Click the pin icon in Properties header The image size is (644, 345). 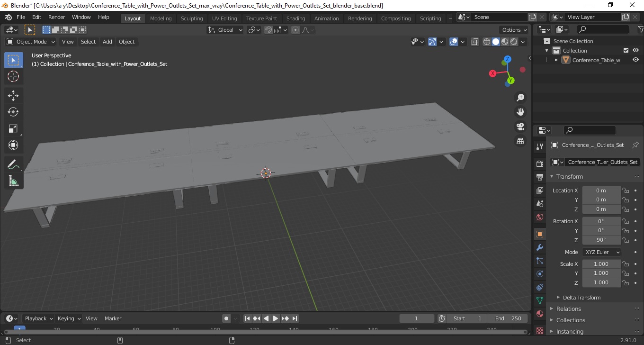635,145
